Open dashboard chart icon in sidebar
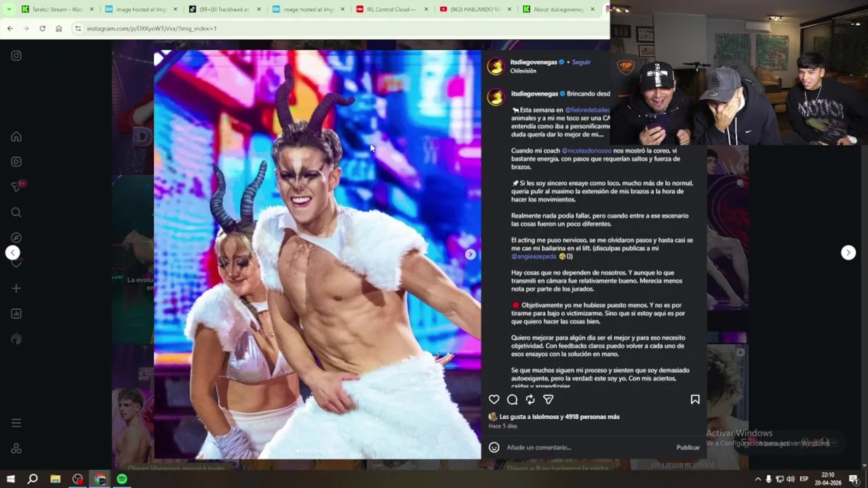The height and width of the screenshot is (488, 868). [16, 314]
